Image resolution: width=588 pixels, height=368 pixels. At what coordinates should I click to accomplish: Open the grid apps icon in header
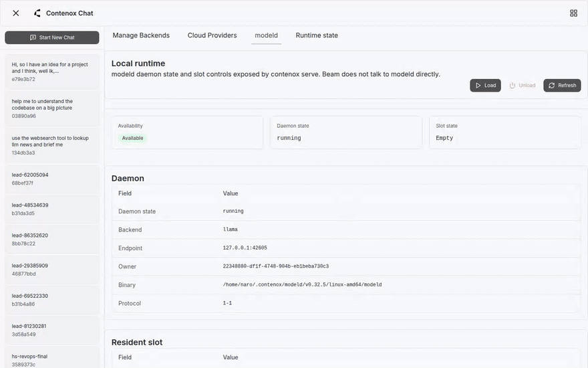tap(573, 13)
